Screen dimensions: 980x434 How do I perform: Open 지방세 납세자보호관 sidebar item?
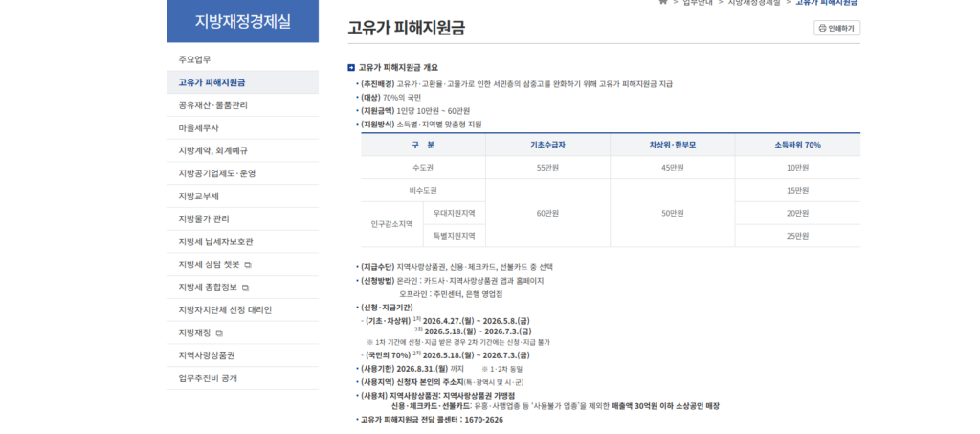[x=242, y=241]
